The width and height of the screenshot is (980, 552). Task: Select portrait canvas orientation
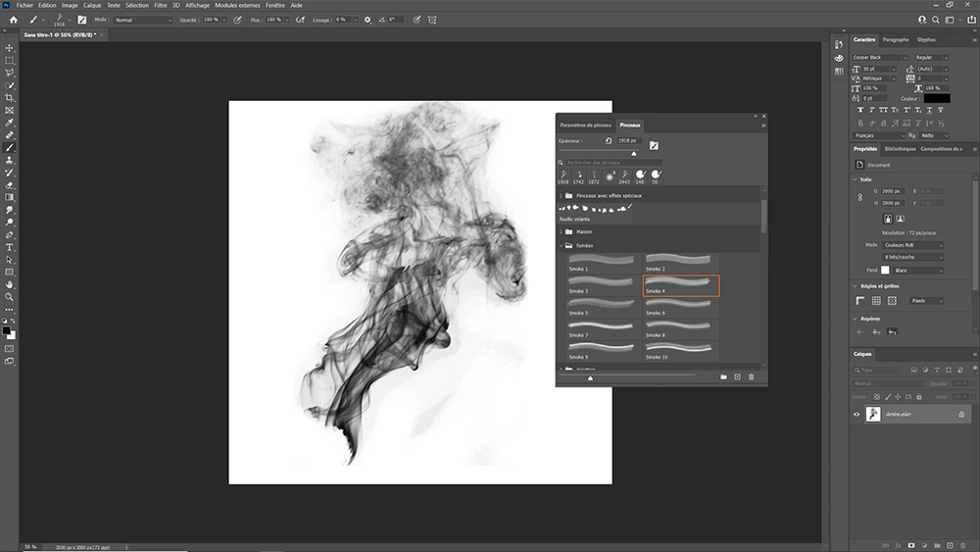888,219
